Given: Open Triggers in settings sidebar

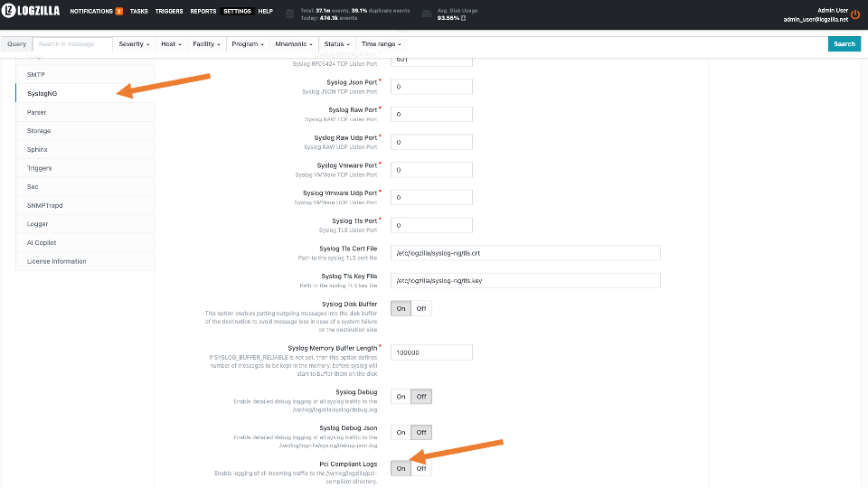Looking at the screenshot, I should click(x=85, y=168).
